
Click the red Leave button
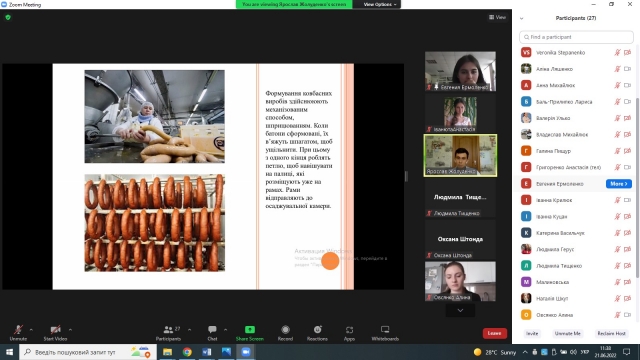coord(495,333)
